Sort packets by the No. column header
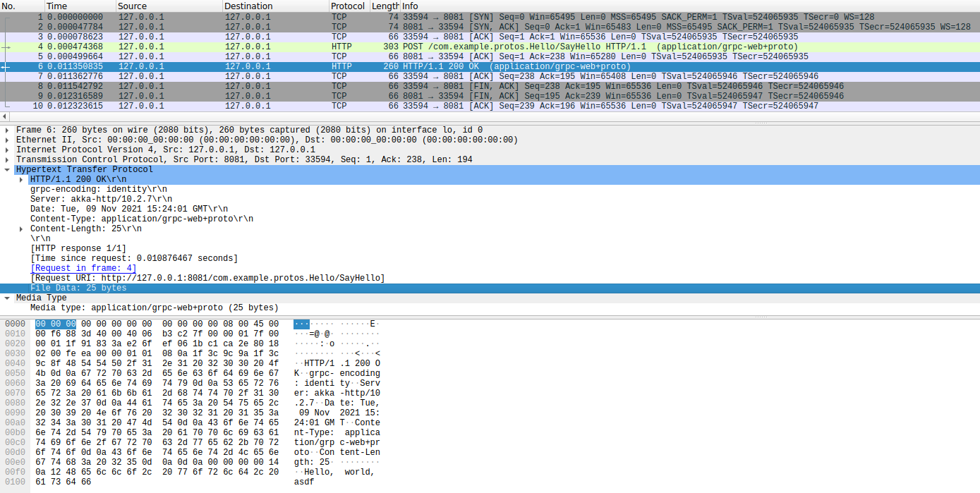Viewport: 980px width, 493px height. tap(22, 6)
